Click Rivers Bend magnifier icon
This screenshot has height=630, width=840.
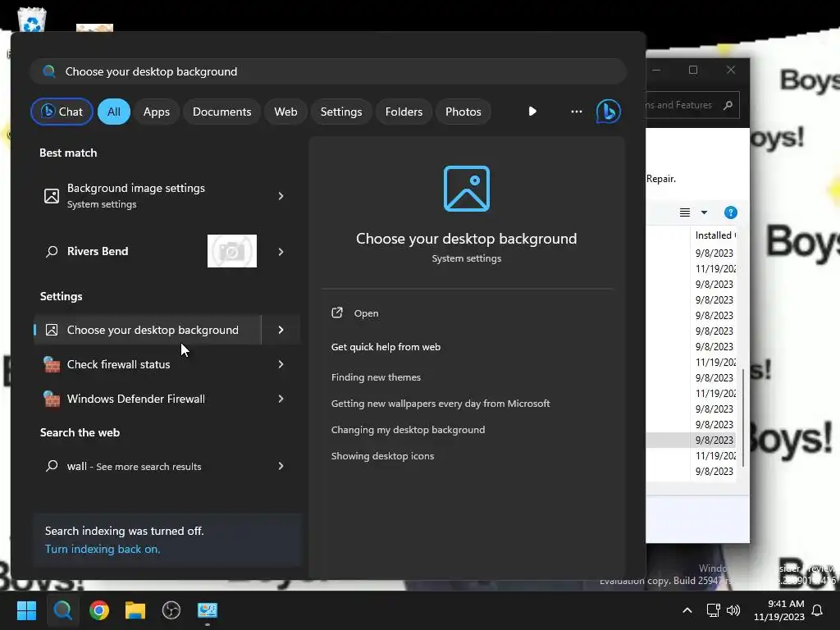click(x=52, y=251)
